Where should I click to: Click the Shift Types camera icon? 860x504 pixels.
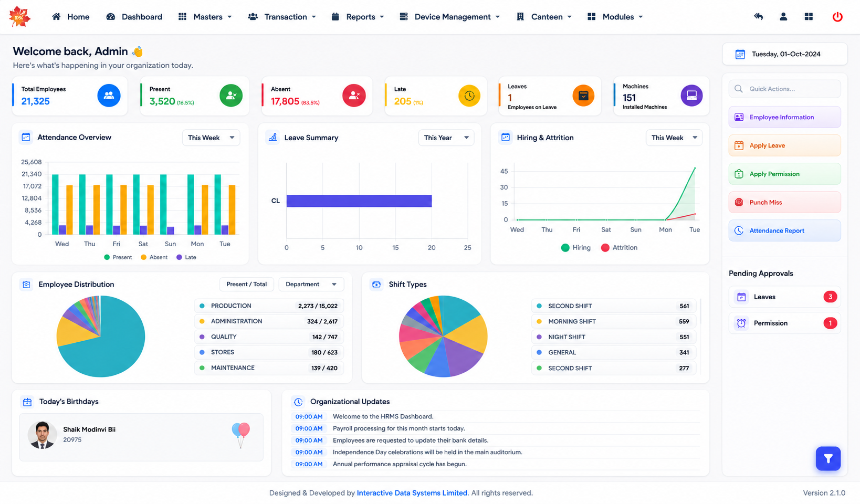(x=376, y=285)
